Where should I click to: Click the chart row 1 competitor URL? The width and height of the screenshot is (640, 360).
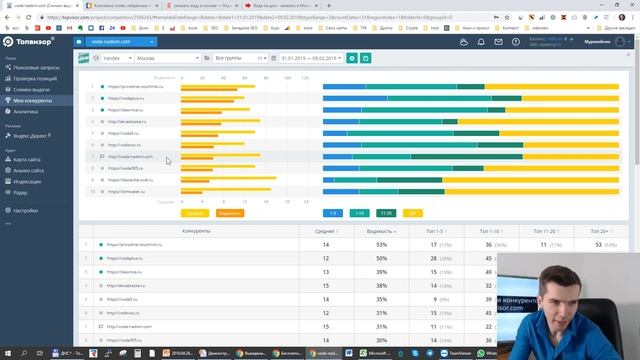pyautogui.click(x=136, y=87)
